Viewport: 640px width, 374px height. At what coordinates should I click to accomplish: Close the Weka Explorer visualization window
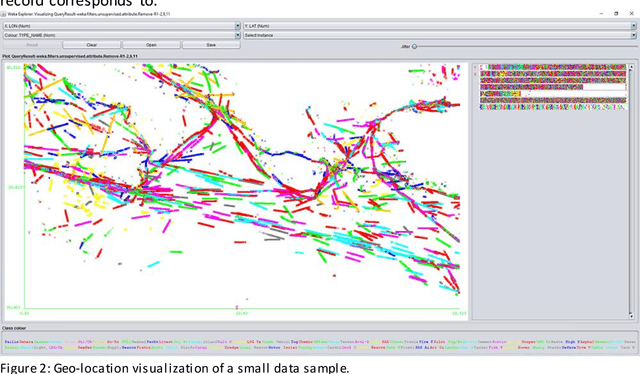coord(631,13)
